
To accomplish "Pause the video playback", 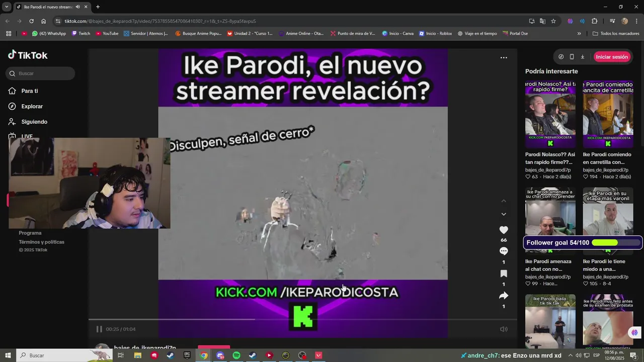I will 99,329.
